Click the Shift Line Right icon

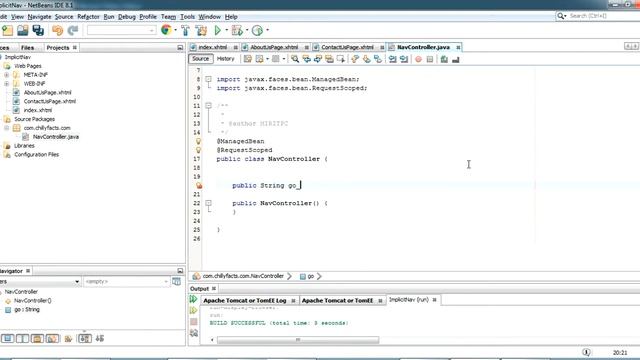[404, 59]
